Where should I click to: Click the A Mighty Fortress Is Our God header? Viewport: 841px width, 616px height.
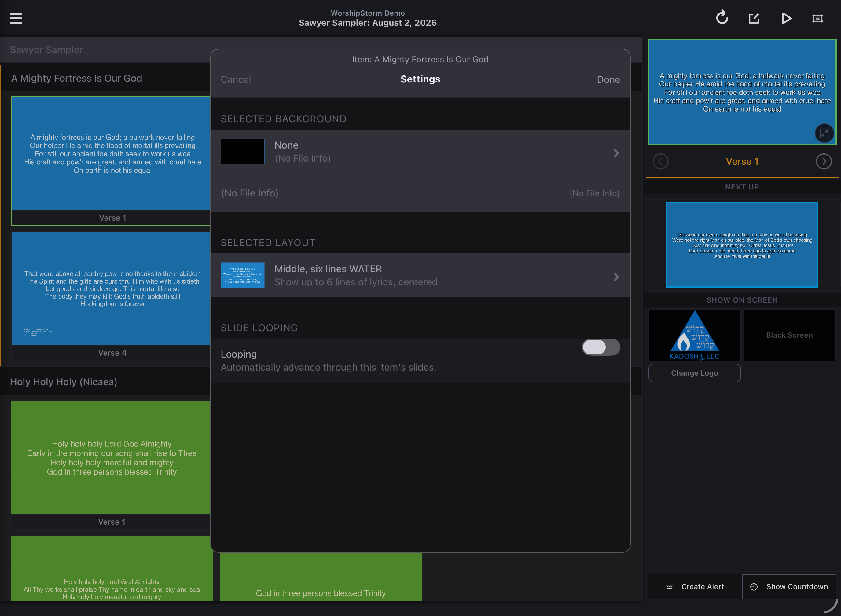pos(76,78)
